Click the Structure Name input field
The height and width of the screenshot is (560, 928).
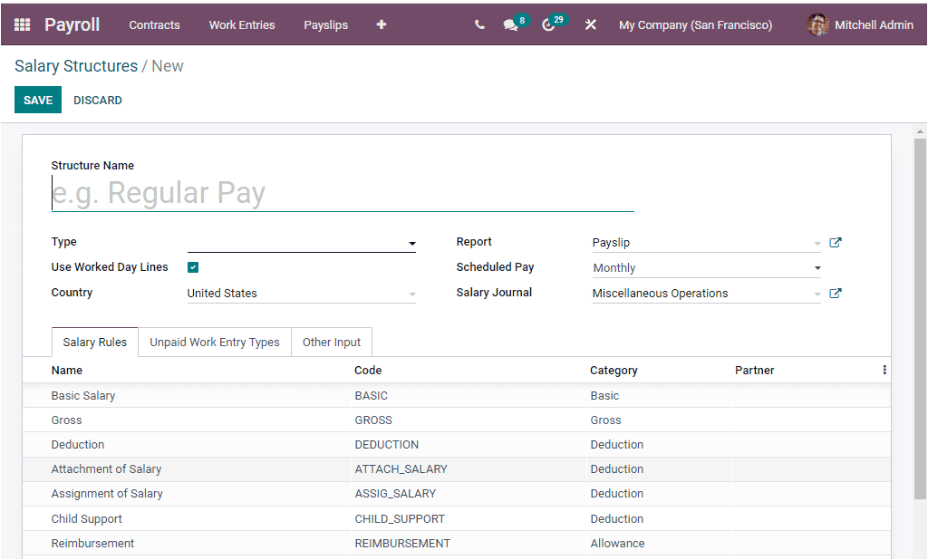(343, 191)
